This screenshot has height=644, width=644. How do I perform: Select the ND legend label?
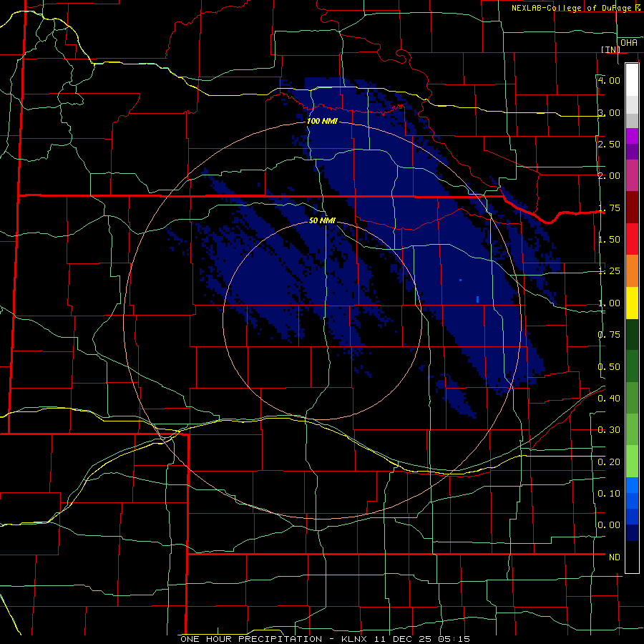pos(615,557)
